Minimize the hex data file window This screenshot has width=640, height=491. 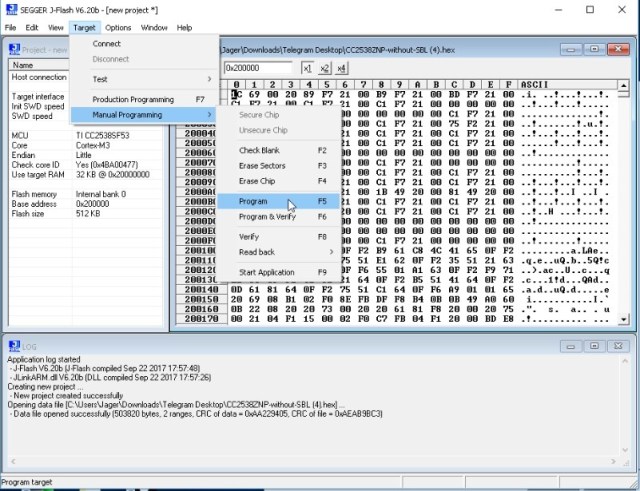pyautogui.click(x=571, y=49)
